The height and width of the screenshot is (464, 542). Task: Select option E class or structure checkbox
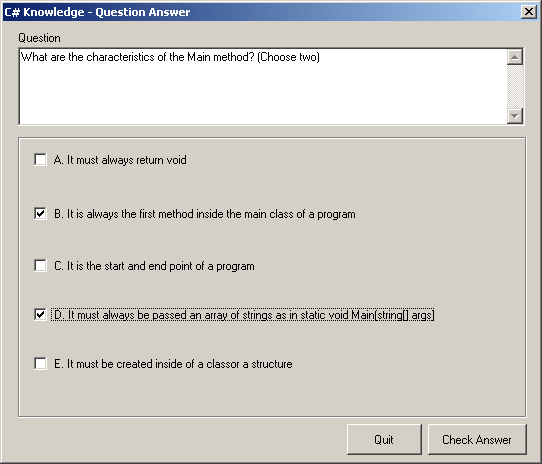(x=40, y=363)
